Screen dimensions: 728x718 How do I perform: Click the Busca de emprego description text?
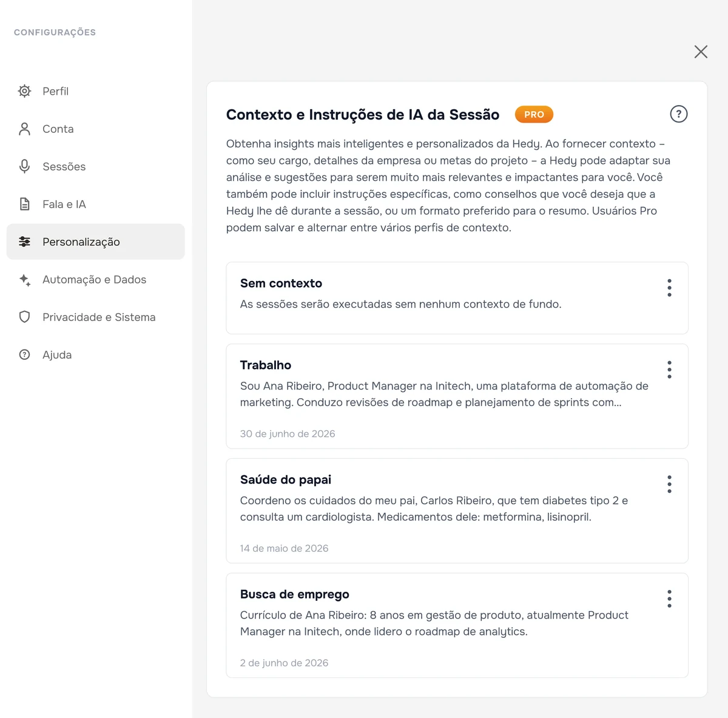coord(434,623)
